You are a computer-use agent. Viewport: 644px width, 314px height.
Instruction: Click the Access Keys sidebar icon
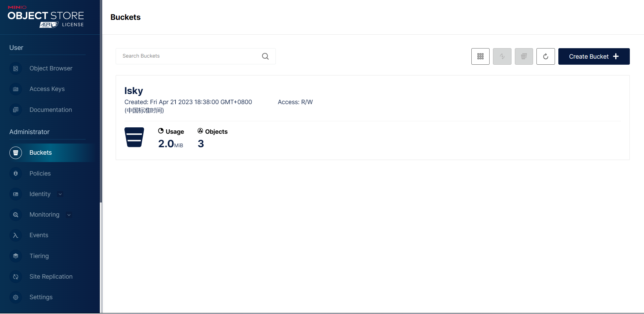click(x=16, y=89)
